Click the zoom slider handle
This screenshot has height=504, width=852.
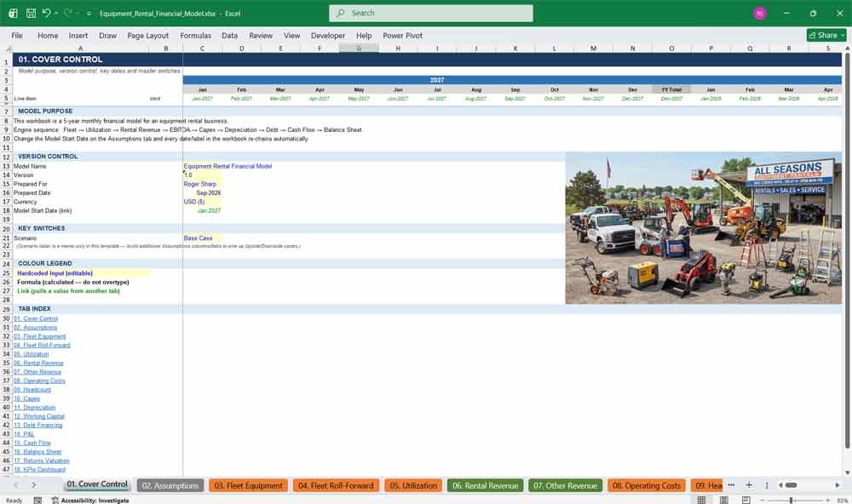[792, 501]
